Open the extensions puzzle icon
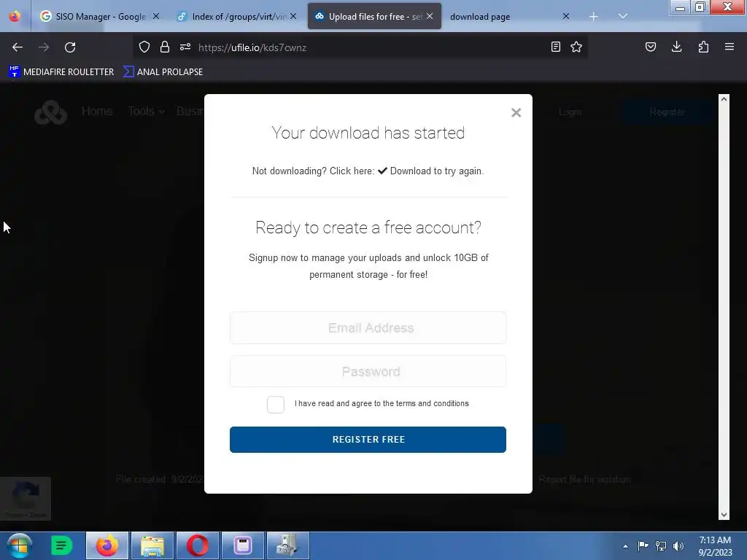Screen dimensions: 747x560 coord(703,47)
